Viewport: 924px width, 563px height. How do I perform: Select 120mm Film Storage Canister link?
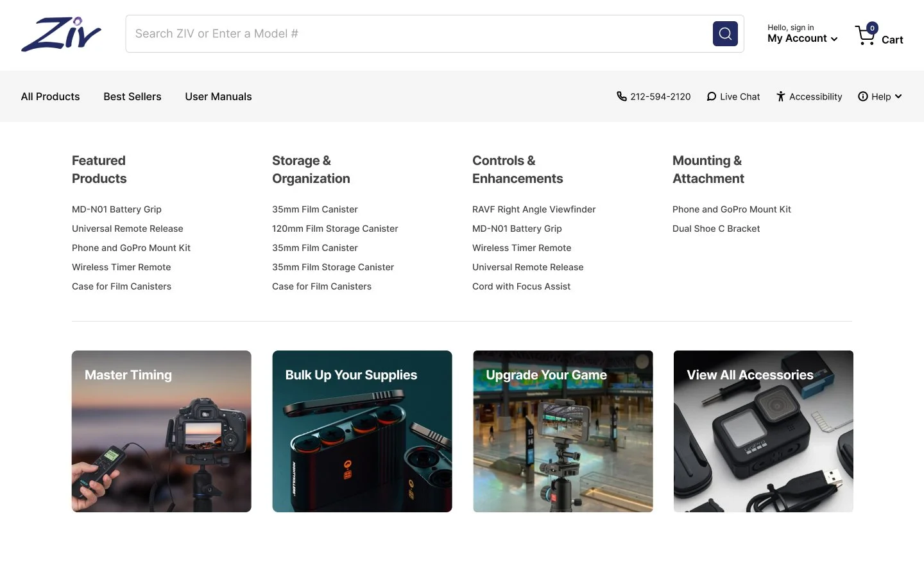point(335,229)
